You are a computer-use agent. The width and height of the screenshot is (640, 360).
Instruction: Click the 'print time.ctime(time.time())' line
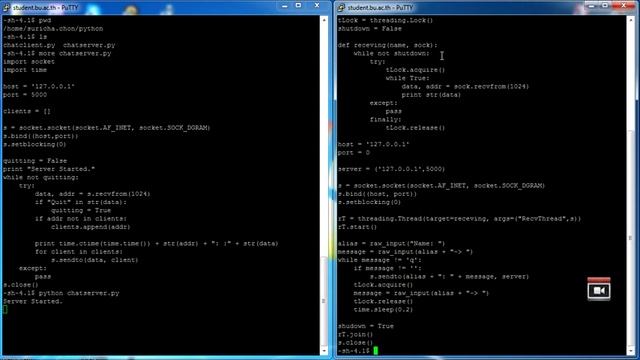point(156,244)
